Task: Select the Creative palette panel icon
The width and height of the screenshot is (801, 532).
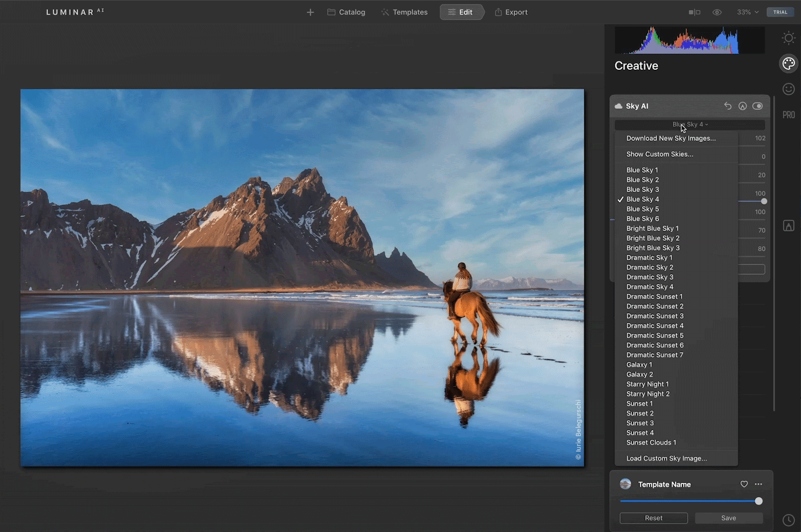Action: 788,64
